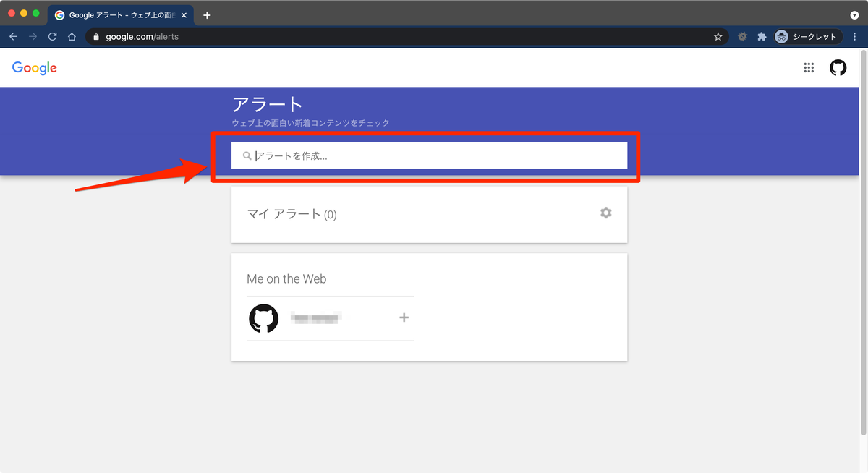Viewport: 868px width, 473px height.
Task: Click the magnifier icon in the alert field
Action: click(x=247, y=155)
